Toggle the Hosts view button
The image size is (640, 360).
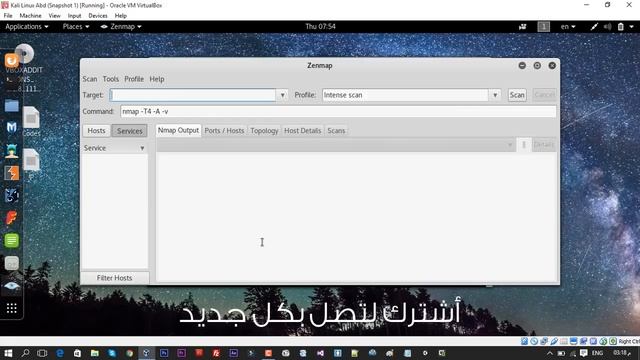(x=96, y=131)
